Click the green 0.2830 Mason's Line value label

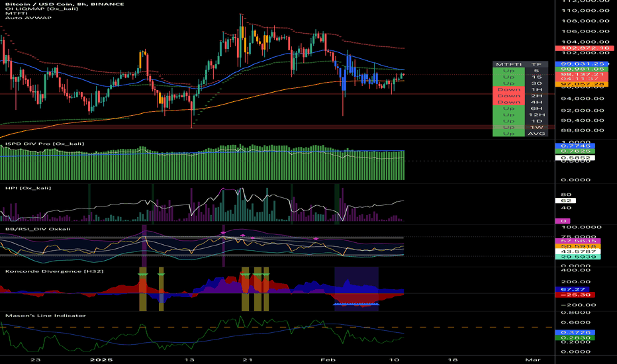click(575, 338)
